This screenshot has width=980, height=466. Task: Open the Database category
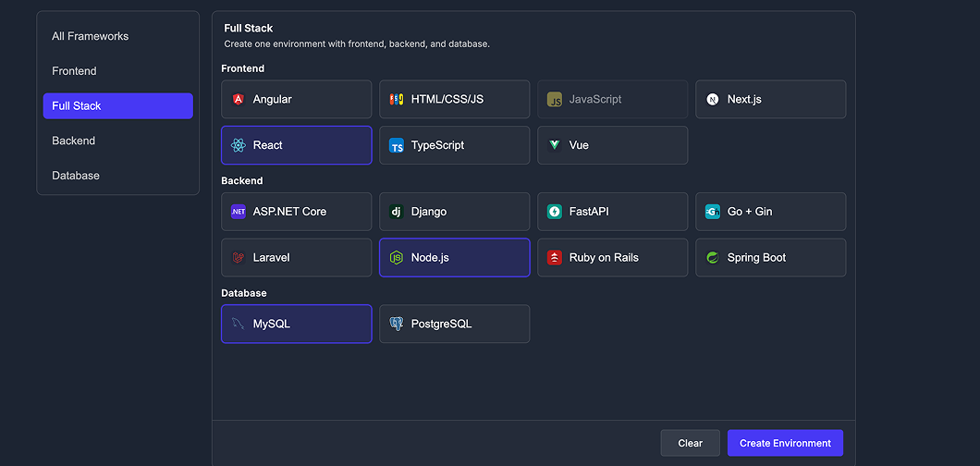pyautogui.click(x=118, y=176)
